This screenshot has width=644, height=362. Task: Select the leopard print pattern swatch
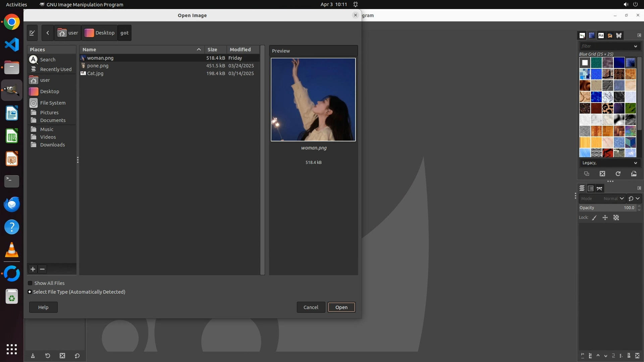(607, 108)
